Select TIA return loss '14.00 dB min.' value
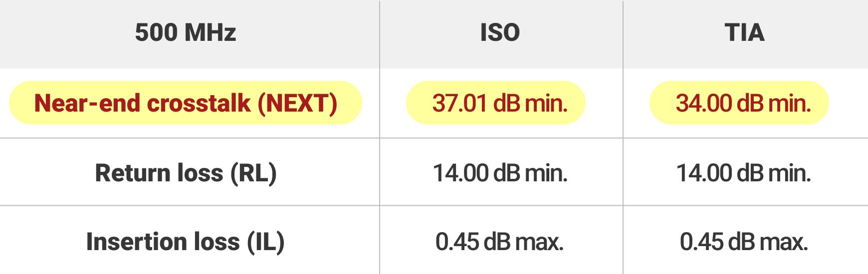The height and width of the screenshot is (274, 868). pos(743,173)
